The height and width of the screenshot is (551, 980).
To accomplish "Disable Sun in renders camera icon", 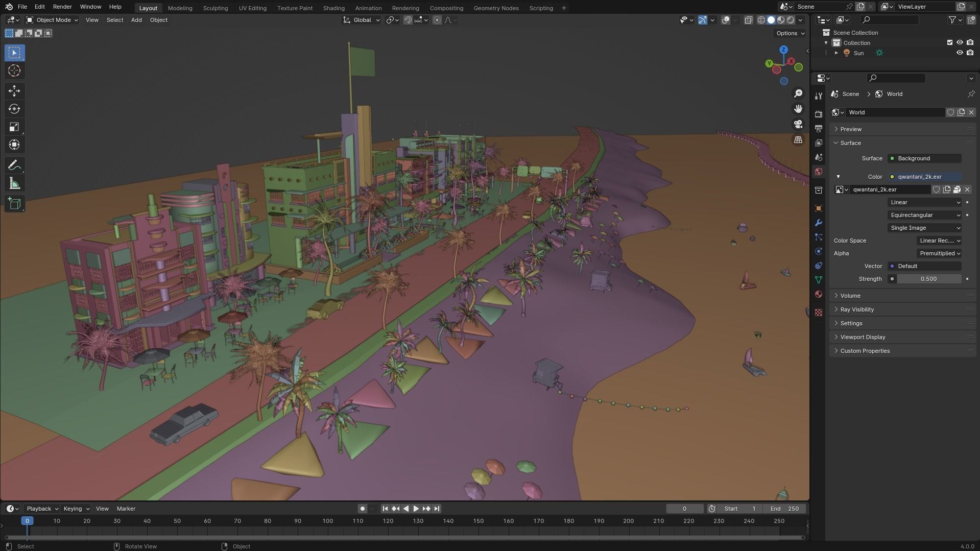I will (x=970, y=53).
